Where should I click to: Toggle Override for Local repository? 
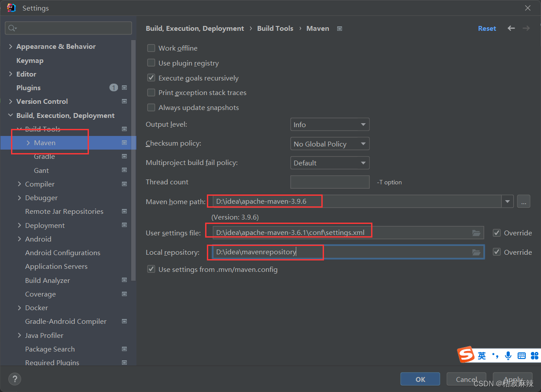coord(497,252)
